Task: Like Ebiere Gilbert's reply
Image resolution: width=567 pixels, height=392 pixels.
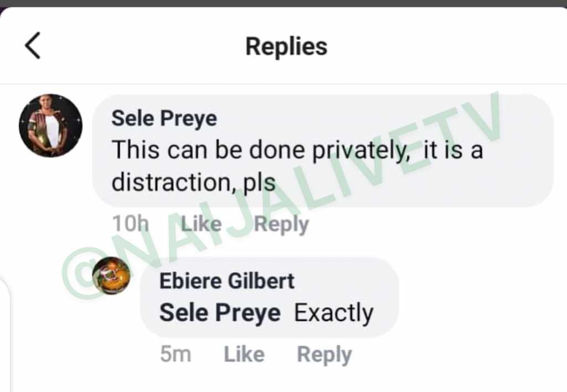Action: 244,354
